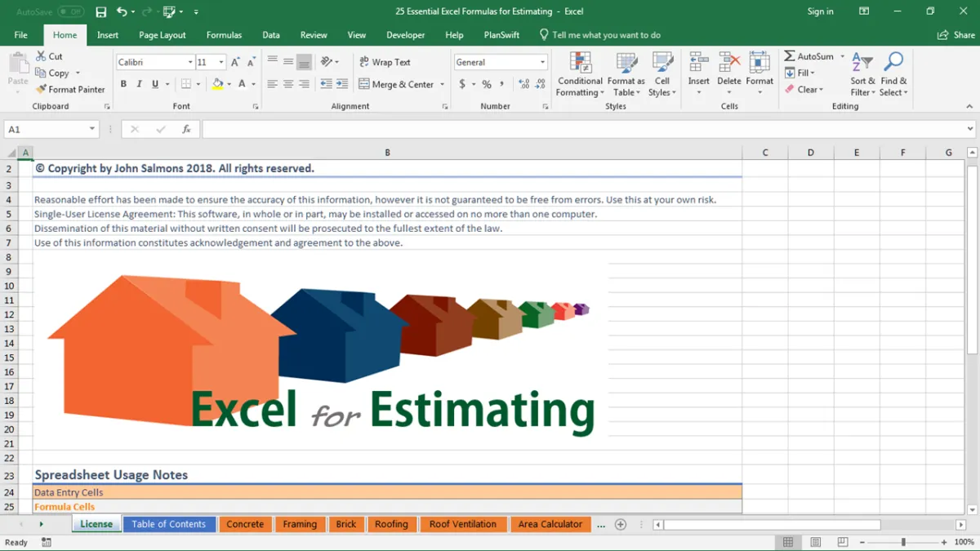Apply Comma Style number format
Viewport: 980px width, 551px height.
(502, 84)
